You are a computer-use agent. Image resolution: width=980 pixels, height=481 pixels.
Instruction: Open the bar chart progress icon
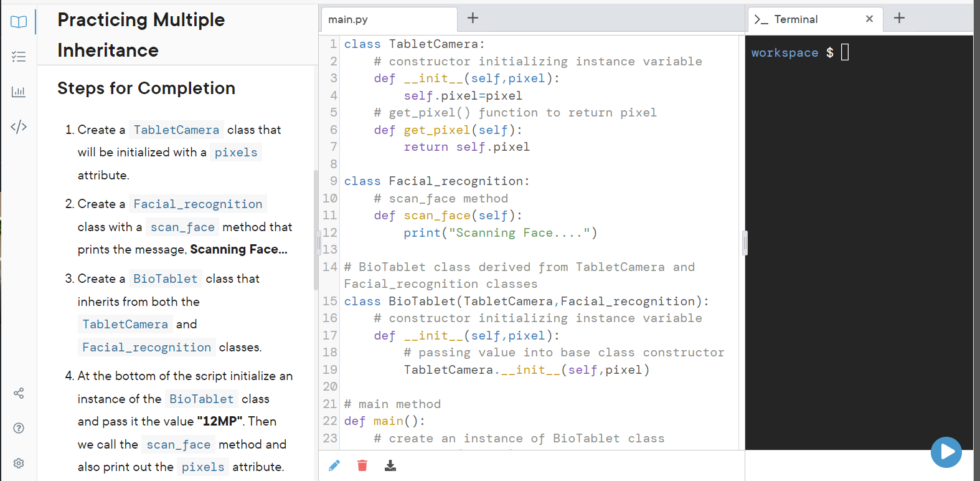19,92
